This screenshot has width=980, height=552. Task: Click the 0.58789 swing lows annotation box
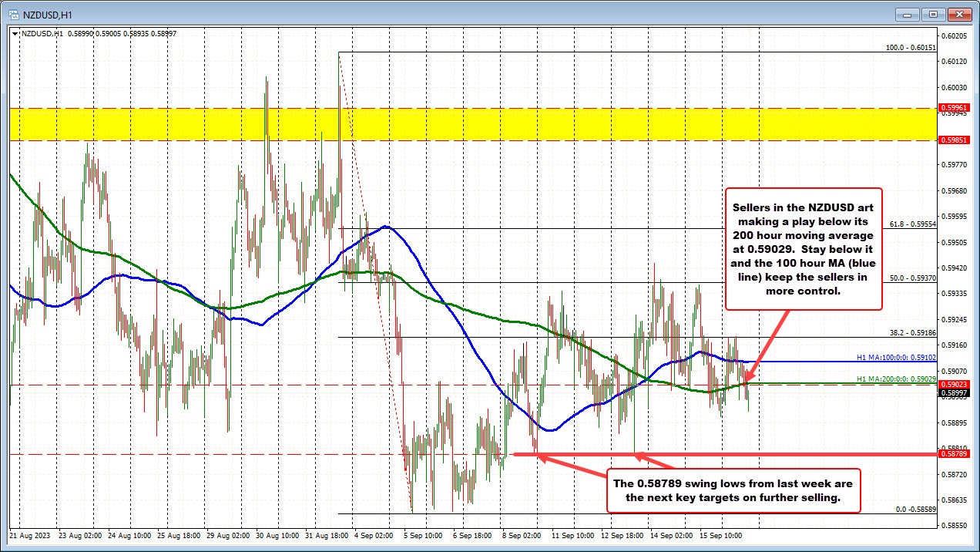(733, 491)
